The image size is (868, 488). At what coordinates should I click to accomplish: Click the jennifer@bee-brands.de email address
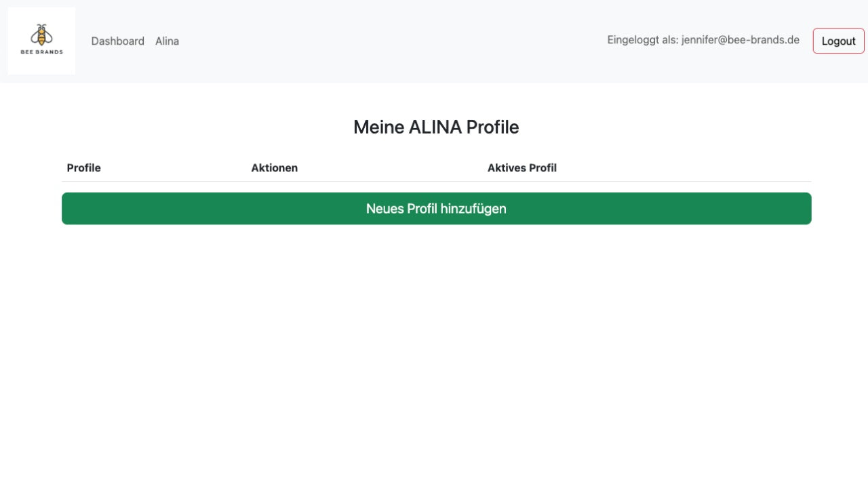coord(741,40)
